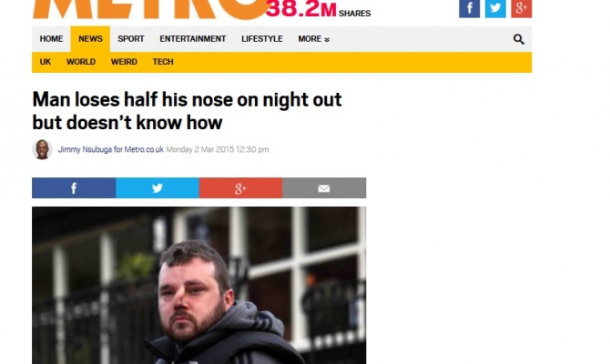Open the WEIRD news subsection

tap(124, 62)
